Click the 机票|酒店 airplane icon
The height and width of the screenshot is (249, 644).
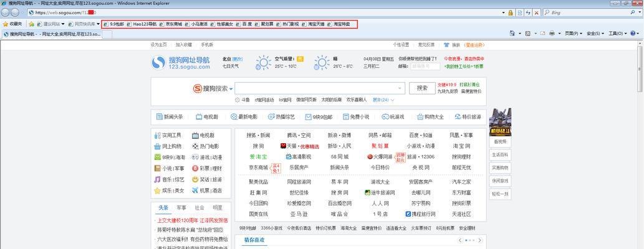coord(195,190)
